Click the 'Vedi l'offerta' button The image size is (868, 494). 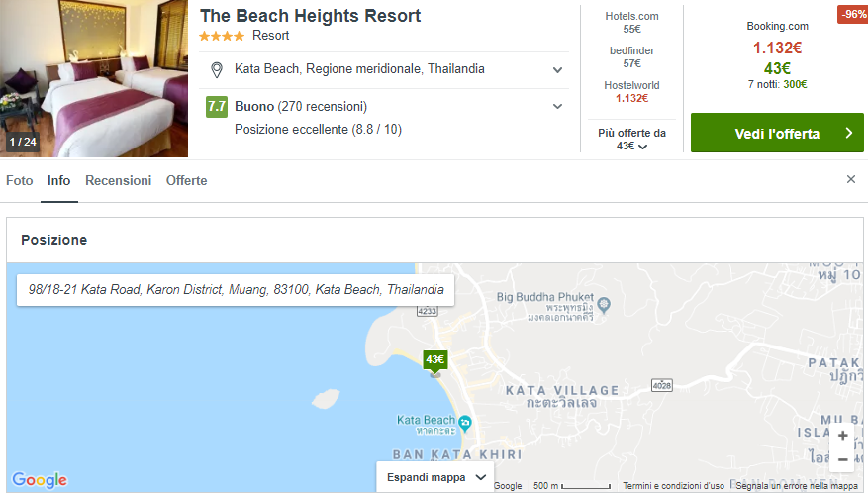(x=777, y=133)
